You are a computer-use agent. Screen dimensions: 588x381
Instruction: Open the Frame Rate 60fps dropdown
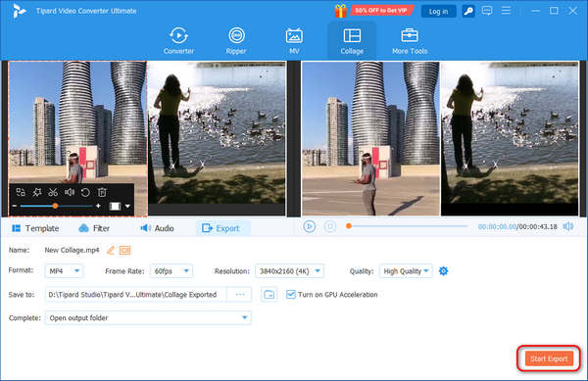[x=171, y=271]
